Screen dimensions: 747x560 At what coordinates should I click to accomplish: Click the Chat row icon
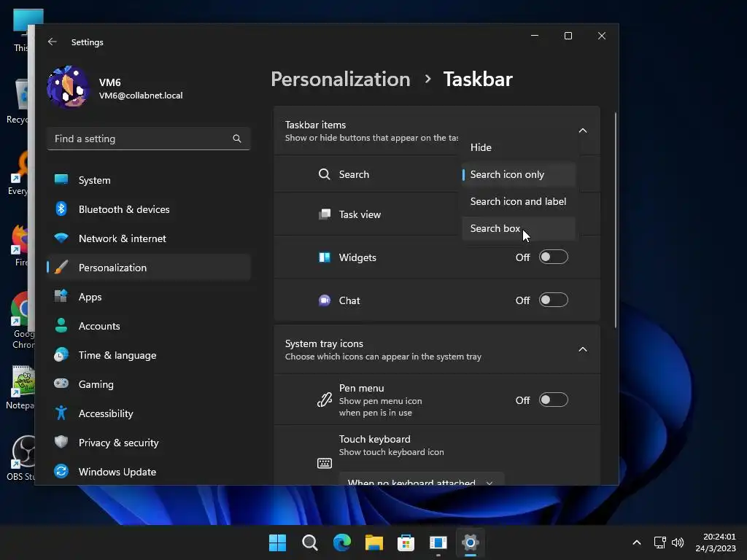tap(325, 300)
